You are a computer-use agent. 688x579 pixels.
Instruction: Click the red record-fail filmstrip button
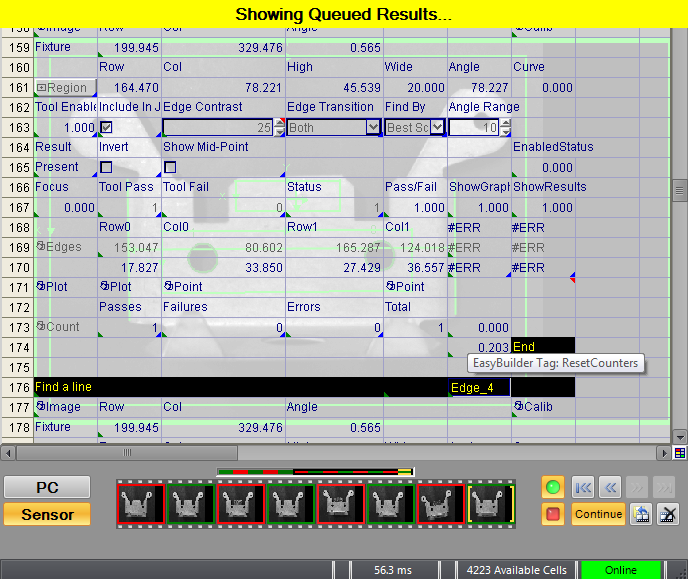(x=551, y=514)
